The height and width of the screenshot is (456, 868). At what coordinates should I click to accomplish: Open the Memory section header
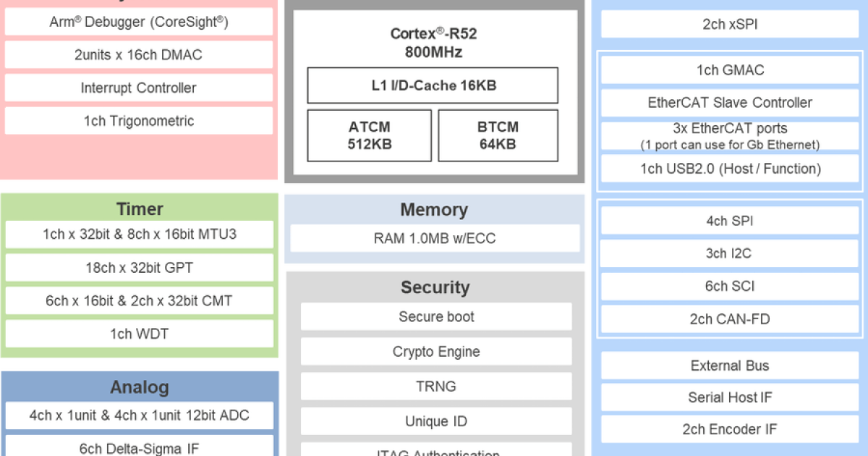[434, 209]
